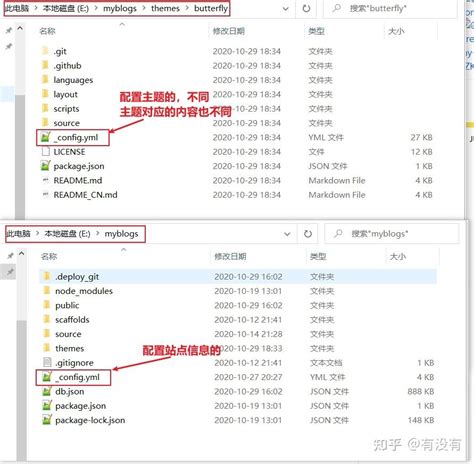Select the node_modules folder icon

[x=47, y=291]
